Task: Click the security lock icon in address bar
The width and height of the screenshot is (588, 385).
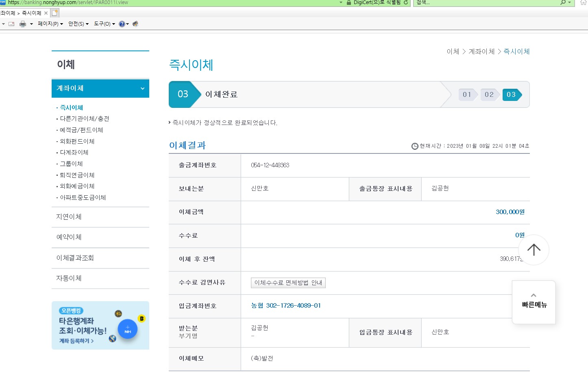Action: [x=349, y=2]
